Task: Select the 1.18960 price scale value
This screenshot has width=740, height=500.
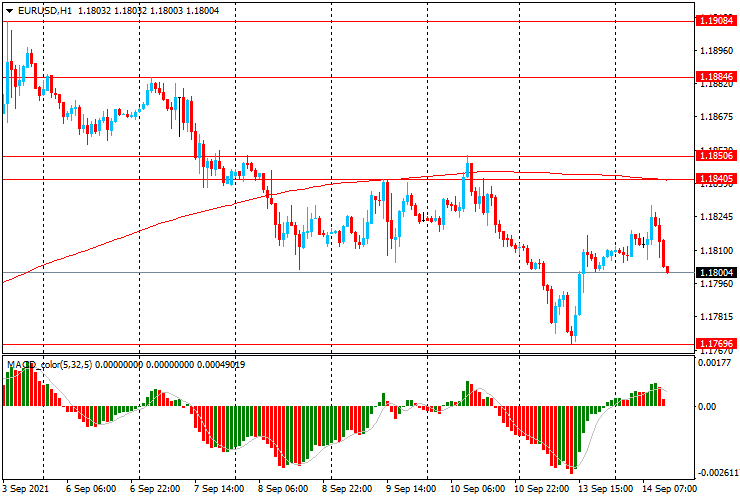Action: click(x=716, y=51)
